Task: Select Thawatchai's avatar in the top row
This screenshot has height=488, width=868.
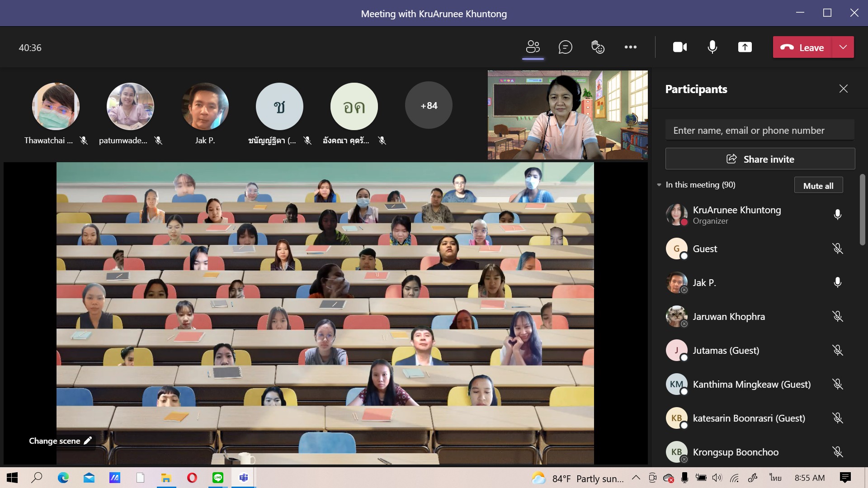Action: [x=56, y=106]
